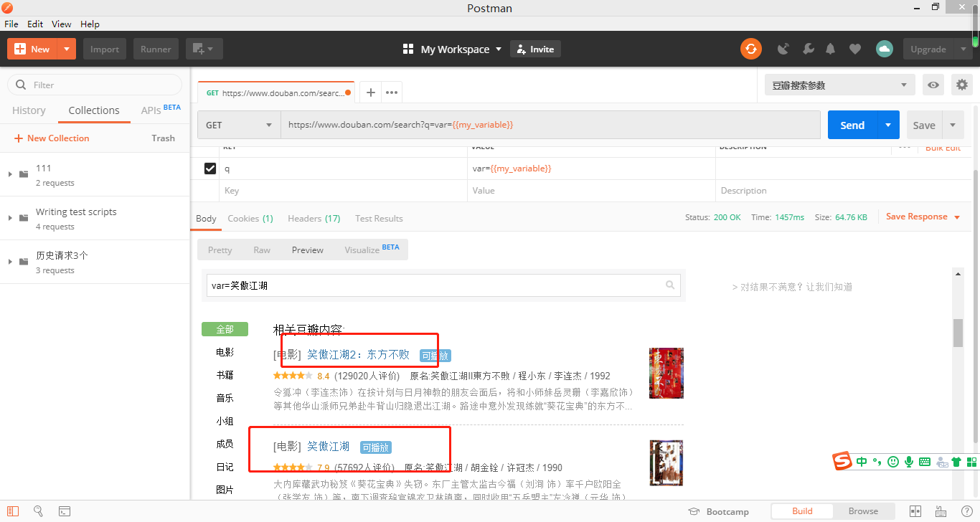This screenshot has width=980, height=522.
Task: Open the notifications bell icon
Action: point(831,49)
